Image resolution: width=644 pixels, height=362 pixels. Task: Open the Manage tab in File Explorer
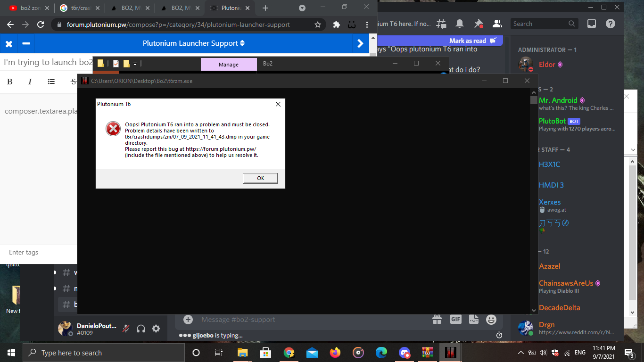coord(229,65)
